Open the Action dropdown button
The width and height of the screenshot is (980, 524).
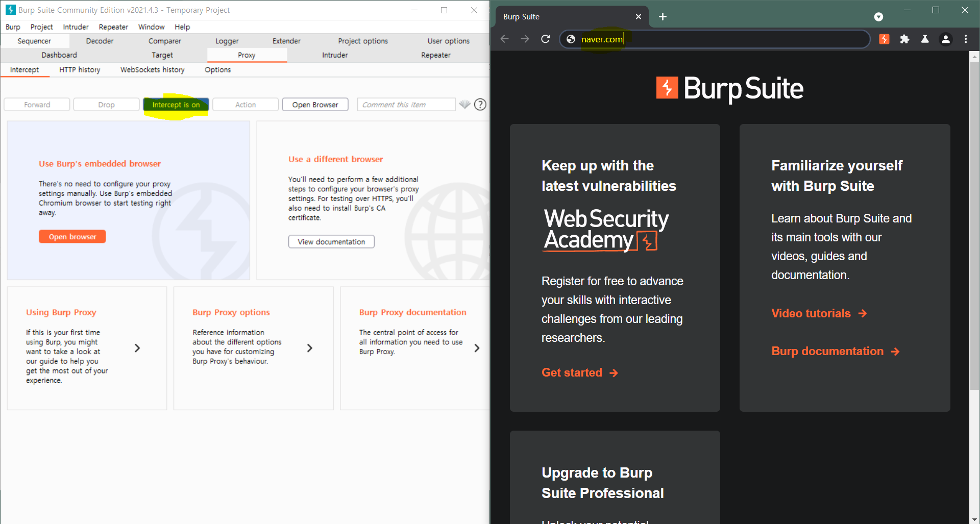pyautogui.click(x=246, y=105)
